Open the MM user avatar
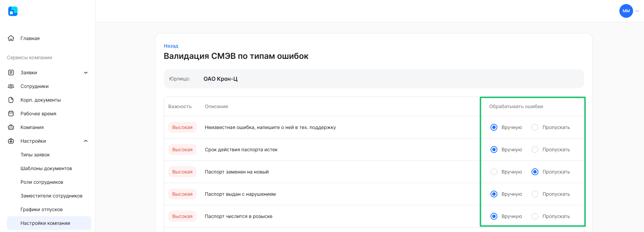Viewport: 644px width, 232px height. [x=626, y=11]
